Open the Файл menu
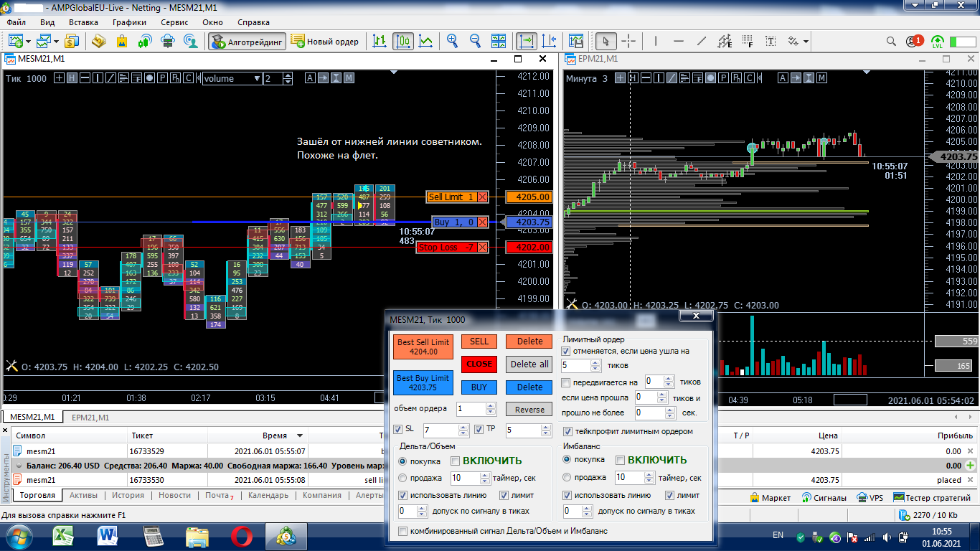Viewport: 980px width, 551px height. (17, 22)
